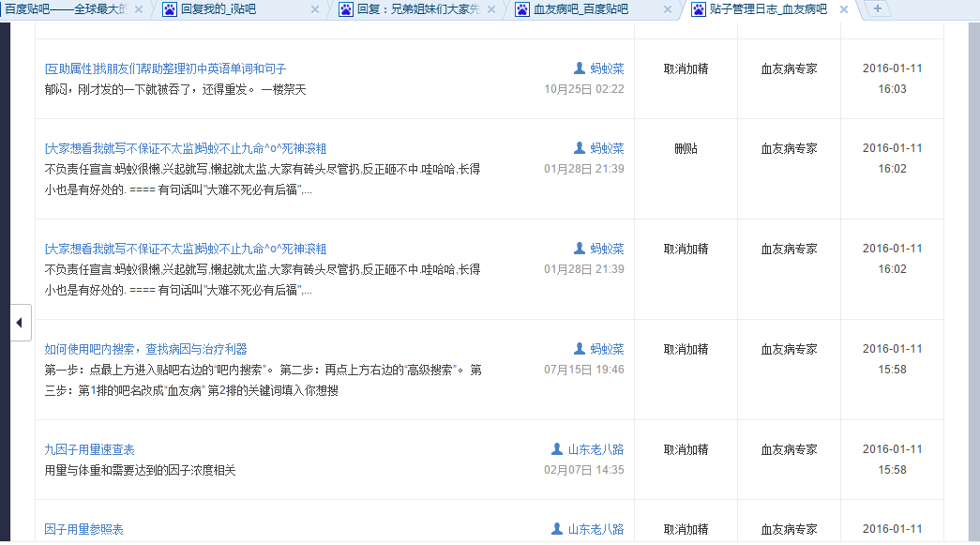980x545 pixels.
Task: Select the 贴子管理日志_血友病吧 tab
Action: click(768, 9)
